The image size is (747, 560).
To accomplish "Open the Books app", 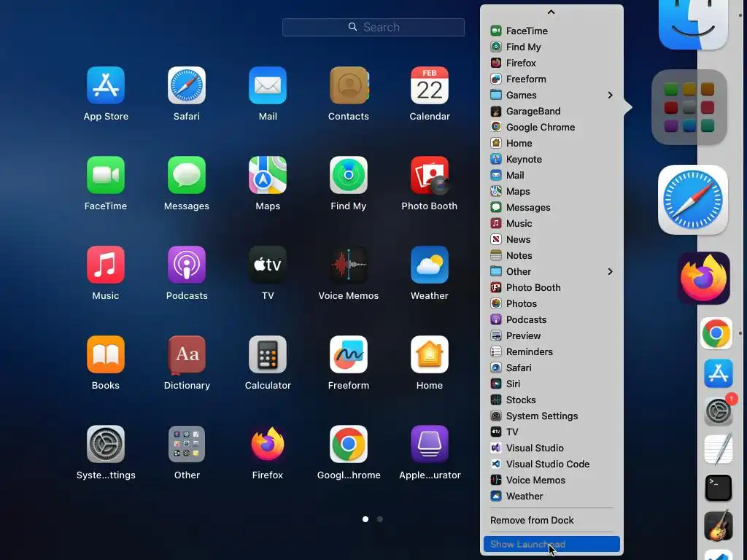I will pos(106,354).
